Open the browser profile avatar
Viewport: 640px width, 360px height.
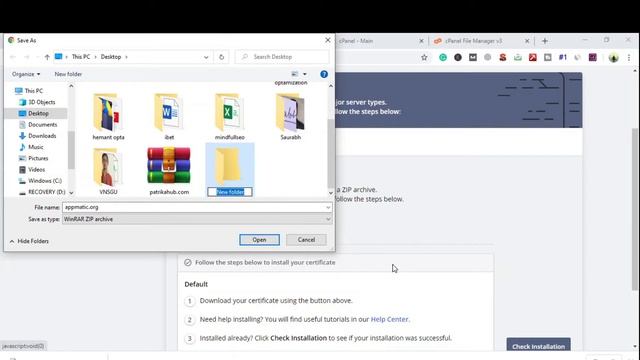613,58
